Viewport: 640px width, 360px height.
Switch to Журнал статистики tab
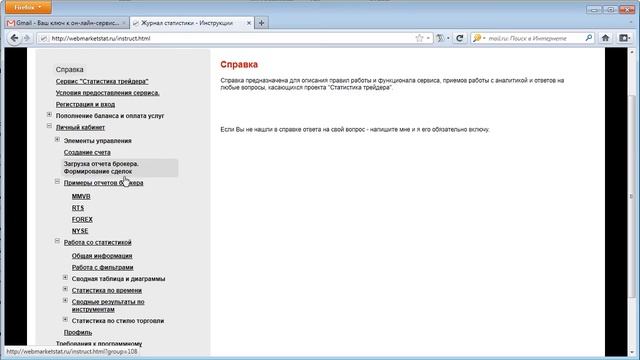click(192, 23)
